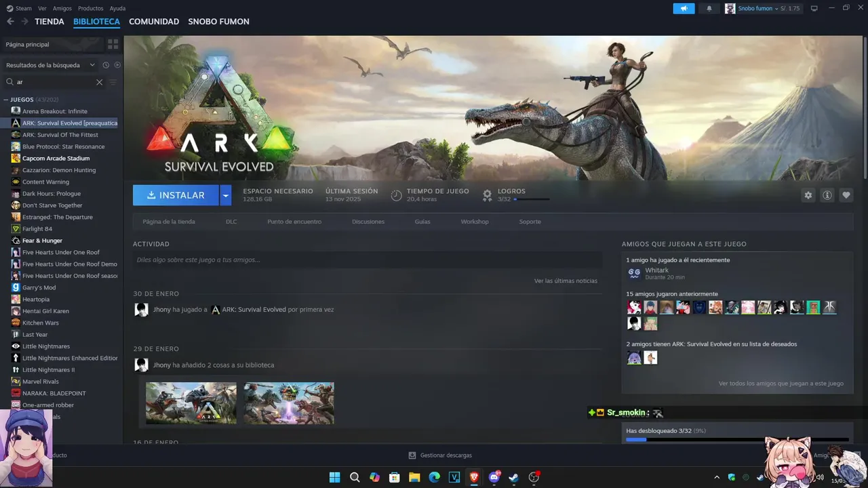Click the playtime clock icon
868x488 pixels.
pyautogui.click(x=396, y=195)
